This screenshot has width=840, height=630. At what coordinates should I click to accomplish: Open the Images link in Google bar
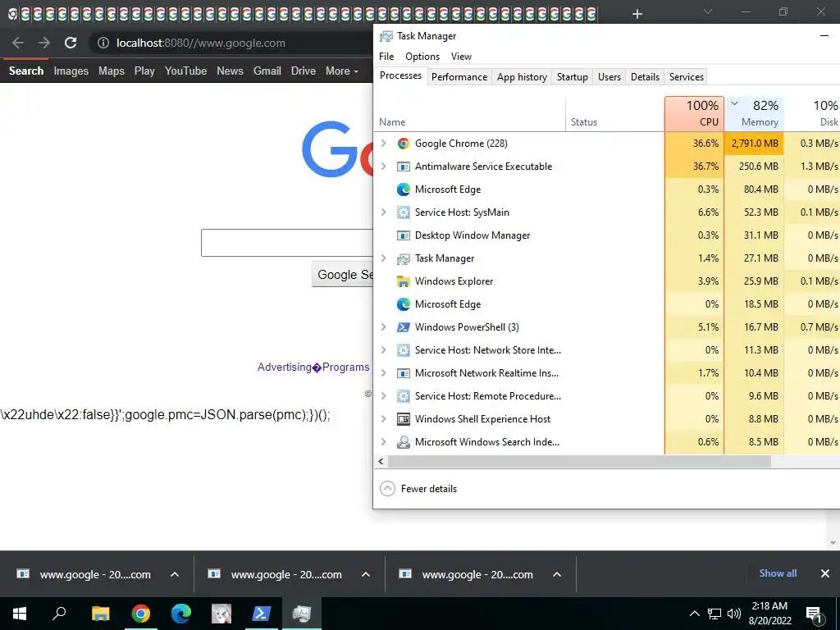pos(71,71)
